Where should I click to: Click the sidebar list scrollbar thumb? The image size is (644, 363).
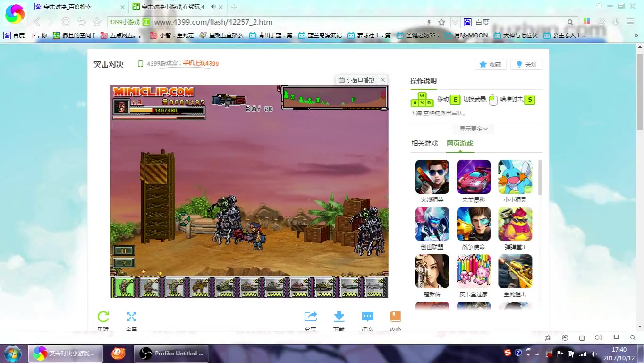coord(540,177)
